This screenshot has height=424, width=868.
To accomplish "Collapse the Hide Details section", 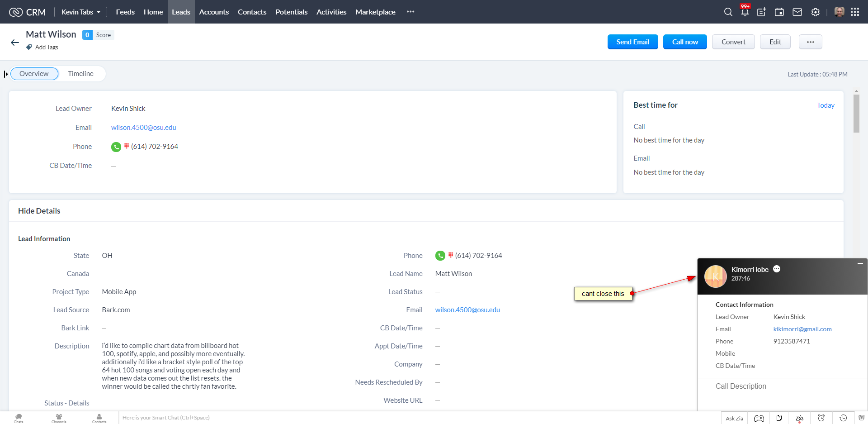I will [x=39, y=211].
